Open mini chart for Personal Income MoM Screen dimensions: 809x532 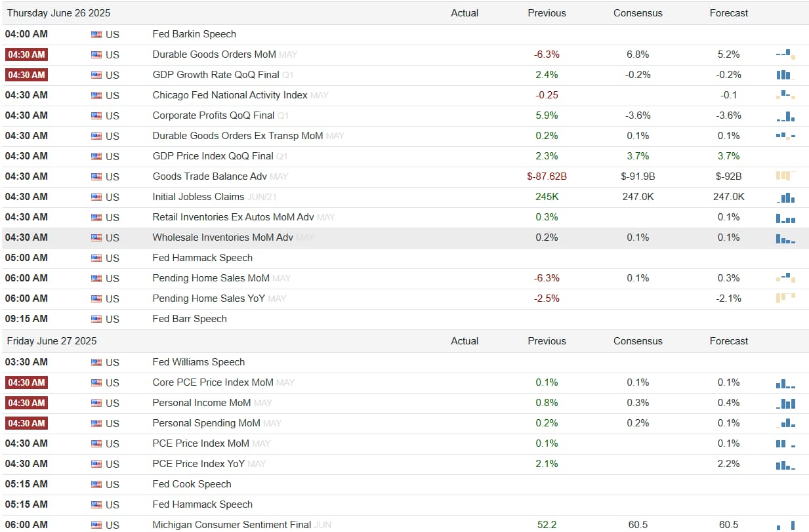(x=785, y=403)
